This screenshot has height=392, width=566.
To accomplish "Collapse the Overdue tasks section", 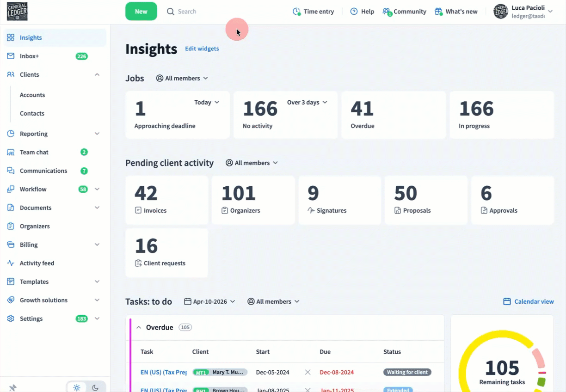I will [x=139, y=327].
